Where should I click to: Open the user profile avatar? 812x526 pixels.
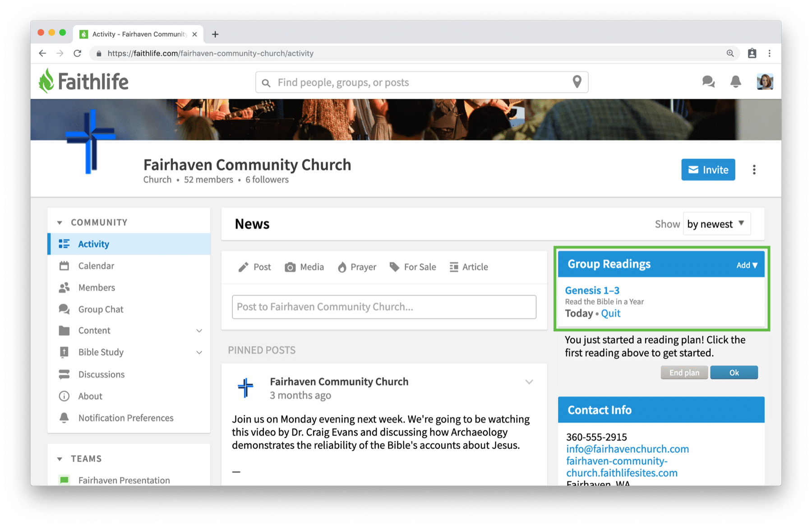(765, 82)
